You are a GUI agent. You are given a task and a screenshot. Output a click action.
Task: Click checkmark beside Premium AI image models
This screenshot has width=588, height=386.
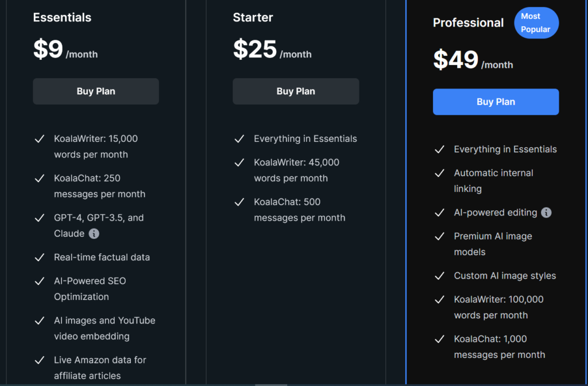pos(439,237)
